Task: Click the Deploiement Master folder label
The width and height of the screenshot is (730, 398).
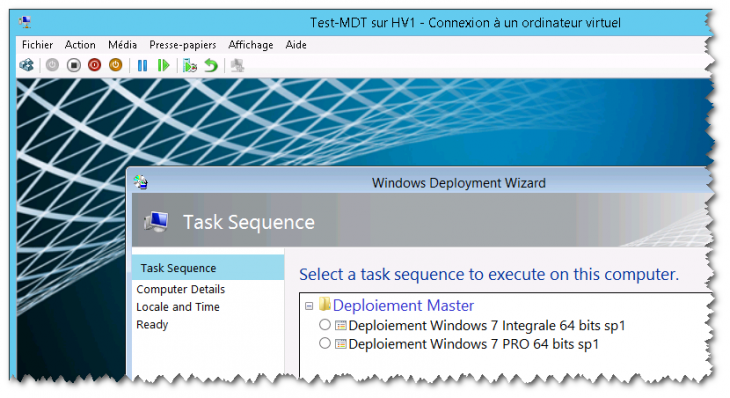Action: tap(403, 305)
